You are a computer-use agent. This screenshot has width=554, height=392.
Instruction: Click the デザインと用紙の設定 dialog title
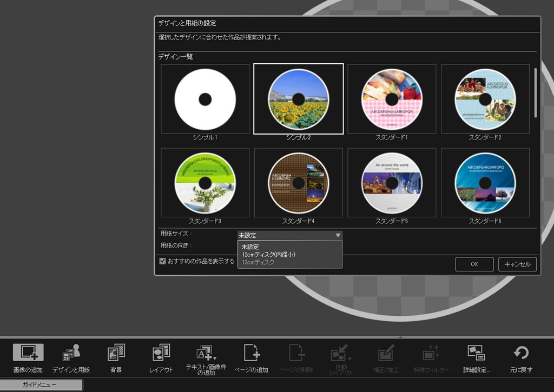[187, 23]
